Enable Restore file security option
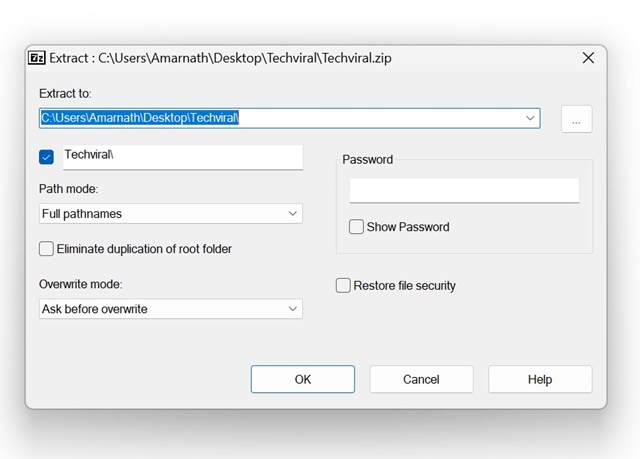This screenshot has width=640, height=459. [x=344, y=286]
